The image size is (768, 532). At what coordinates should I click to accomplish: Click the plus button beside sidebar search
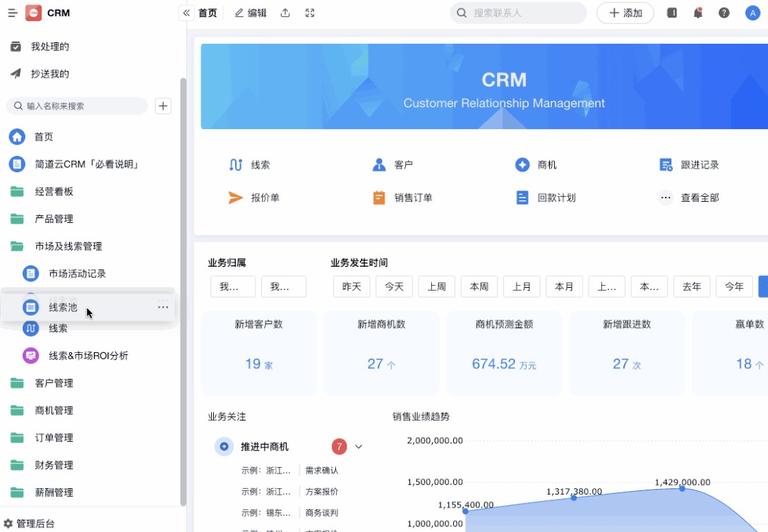pos(163,106)
